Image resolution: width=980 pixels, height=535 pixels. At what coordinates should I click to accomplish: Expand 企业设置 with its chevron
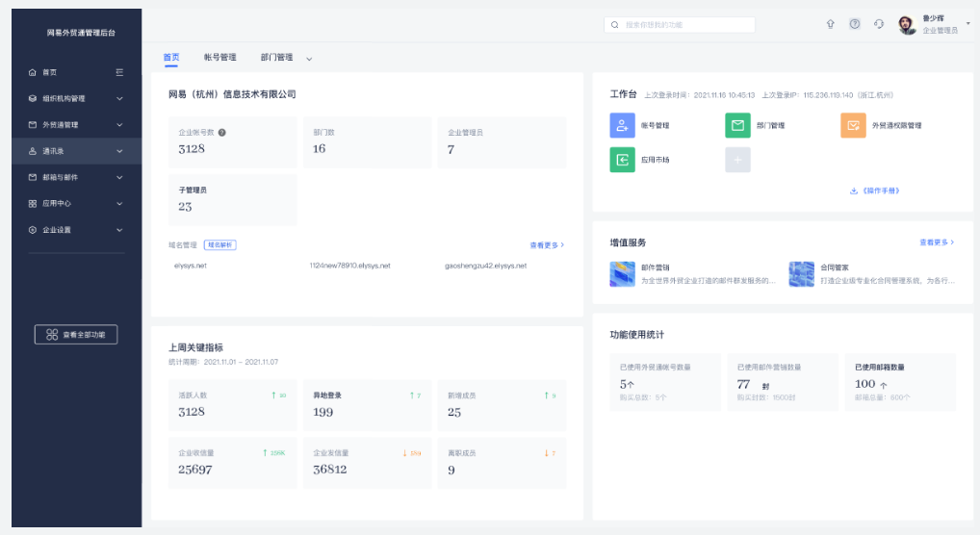119,230
